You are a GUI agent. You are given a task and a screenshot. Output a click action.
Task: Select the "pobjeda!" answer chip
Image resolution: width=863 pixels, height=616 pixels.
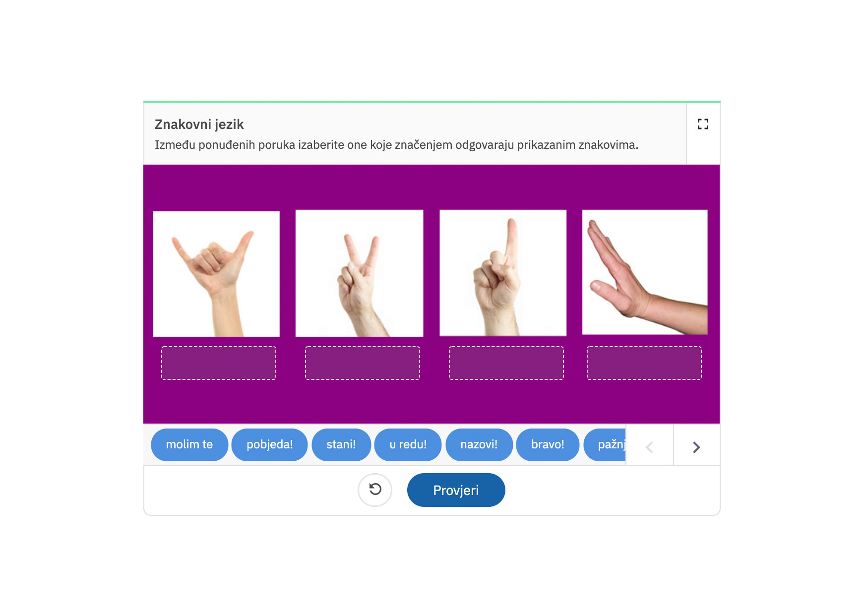click(269, 445)
